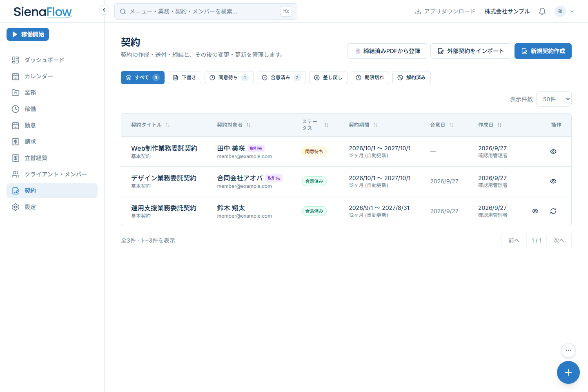Image resolution: width=588 pixels, height=392 pixels.
Task: Click 鈴木 翔太 contract party
Action: tap(231, 208)
